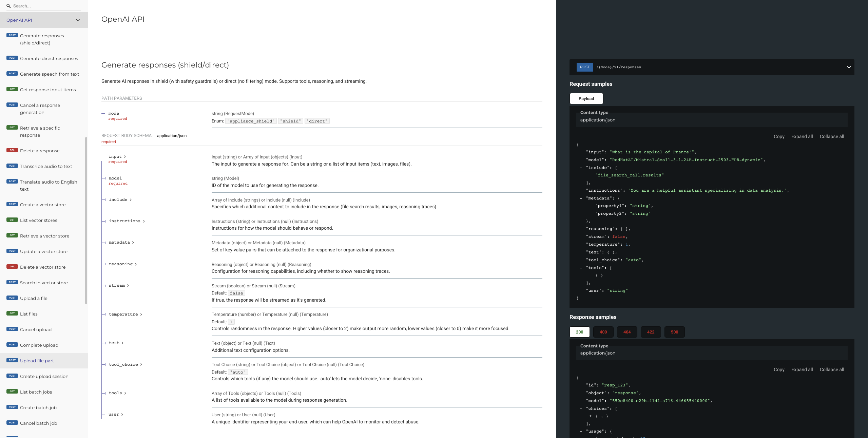Collapse the metadata object in the payload sample
This screenshot has height=438, width=868.
pyautogui.click(x=581, y=198)
